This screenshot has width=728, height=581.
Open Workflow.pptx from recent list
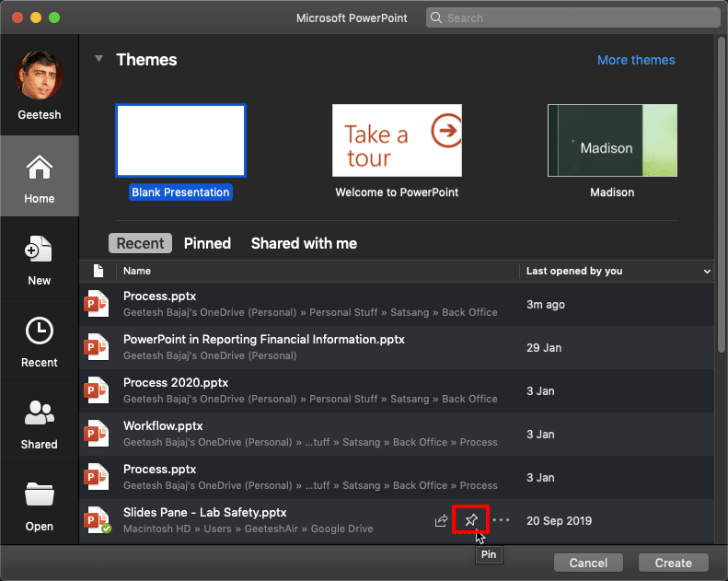coord(163,426)
